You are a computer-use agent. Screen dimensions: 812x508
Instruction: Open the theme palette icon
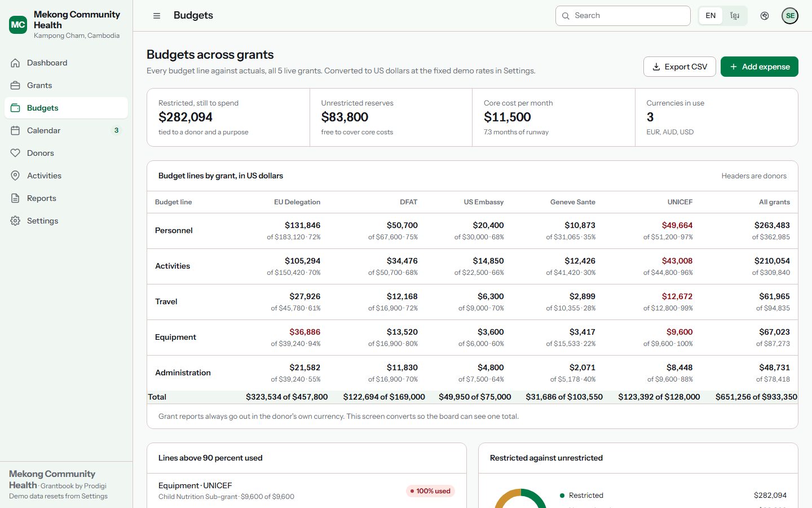click(x=765, y=16)
